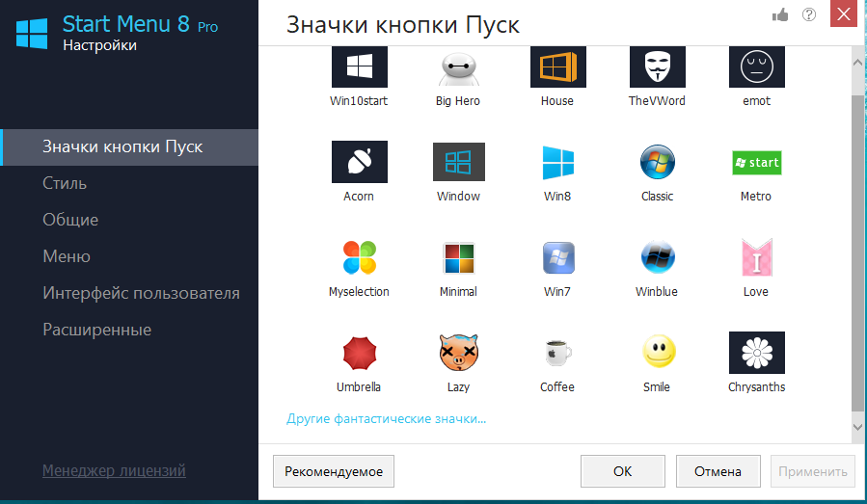Click the Рекомендуемое button
The height and width of the screenshot is (504, 867).
(x=334, y=471)
